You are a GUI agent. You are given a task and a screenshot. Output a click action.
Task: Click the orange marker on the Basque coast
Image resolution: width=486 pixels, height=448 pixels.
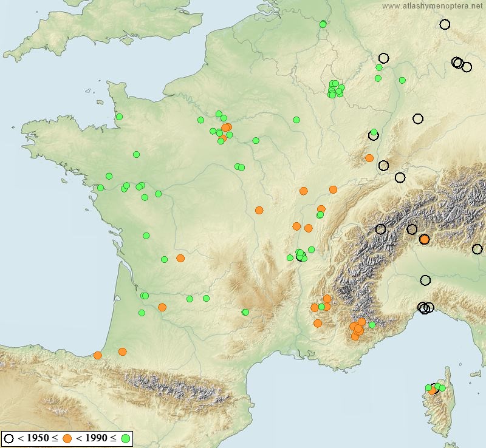[98, 355]
